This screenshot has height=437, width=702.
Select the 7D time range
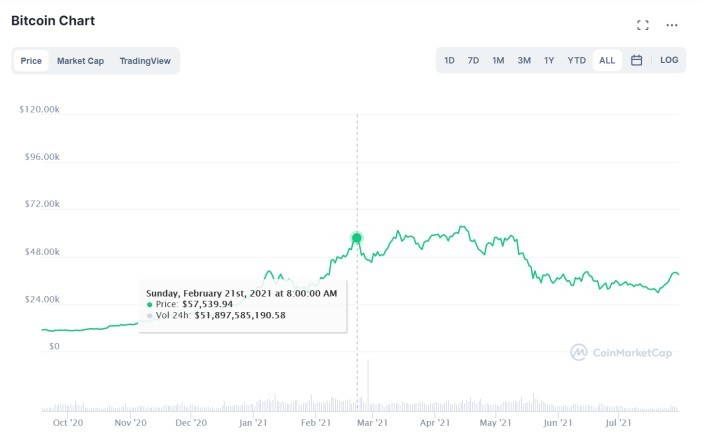click(473, 60)
